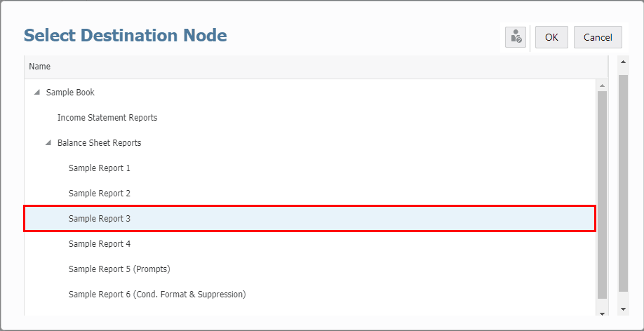This screenshot has height=331, width=644.
Task: Click the inner tree list scrollbar thumb
Action: pos(602,193)
